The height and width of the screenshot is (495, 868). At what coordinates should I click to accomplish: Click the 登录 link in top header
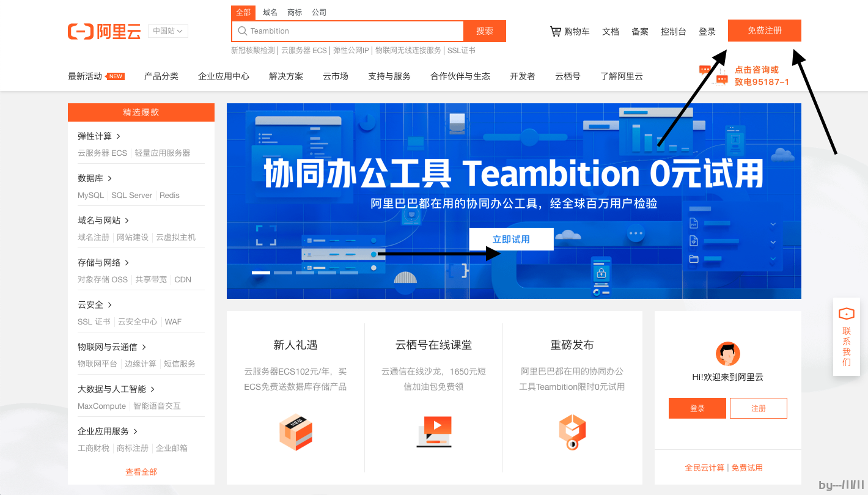(707, 32)
